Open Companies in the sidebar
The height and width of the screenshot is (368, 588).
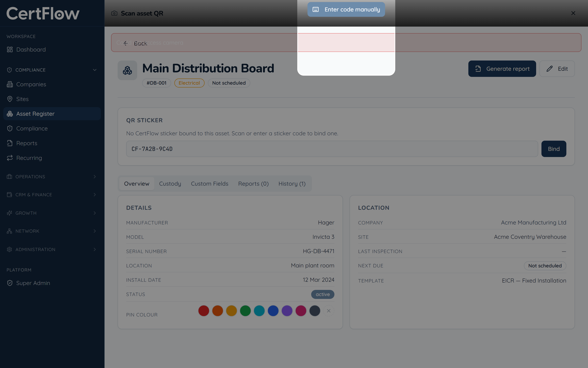[52, 84]
